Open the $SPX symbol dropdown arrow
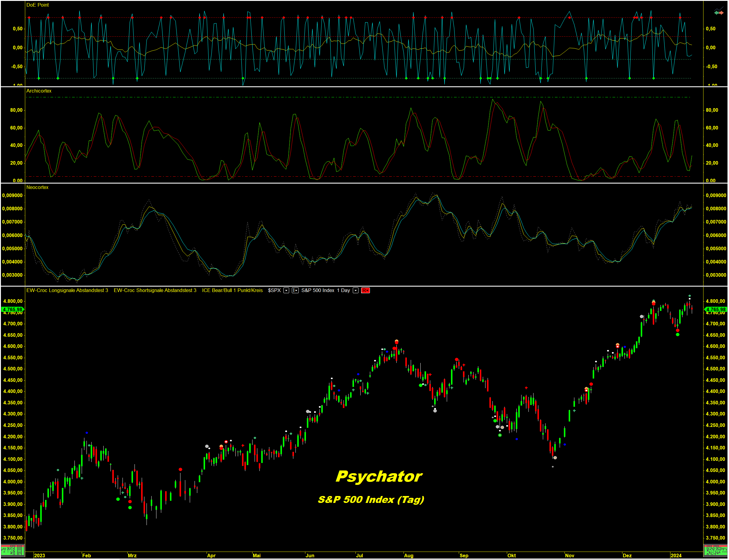 [x=286, y=291]
